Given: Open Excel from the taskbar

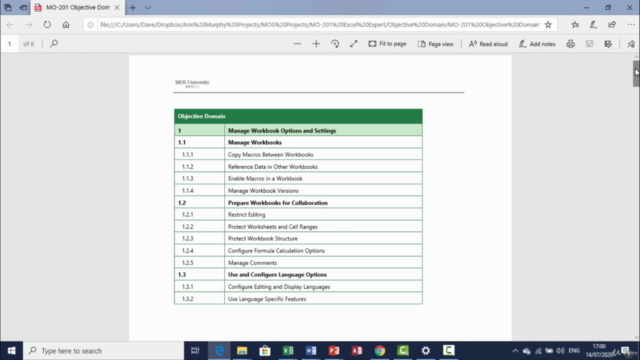Looking at the screenshot, I should pyautogui.click(x=288, y=351).
